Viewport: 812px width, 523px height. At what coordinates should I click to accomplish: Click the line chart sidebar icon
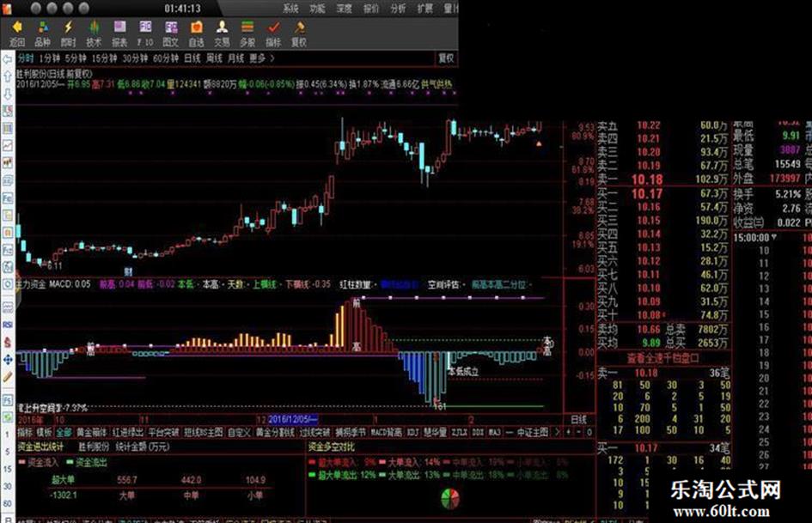point(7,145)
